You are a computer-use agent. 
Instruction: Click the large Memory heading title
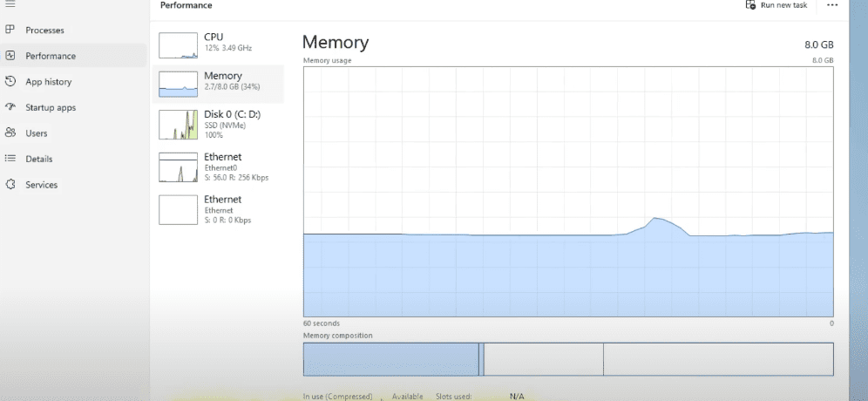336,42
